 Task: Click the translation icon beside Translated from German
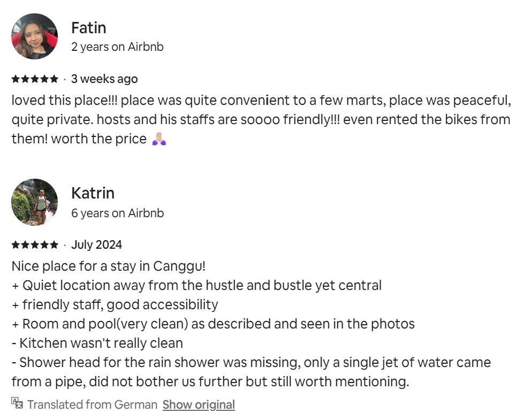(x=17, y=403)
